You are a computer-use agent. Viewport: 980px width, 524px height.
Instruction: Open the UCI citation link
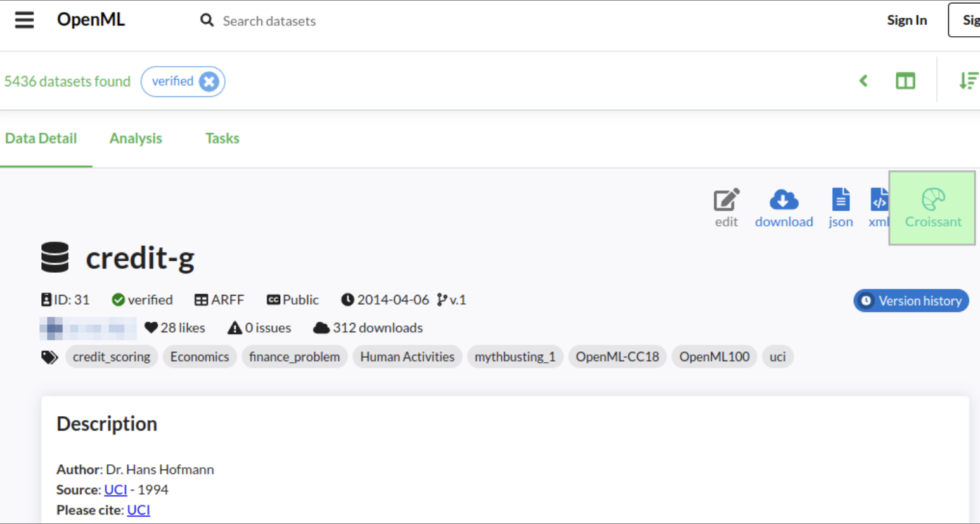point(138,510)
